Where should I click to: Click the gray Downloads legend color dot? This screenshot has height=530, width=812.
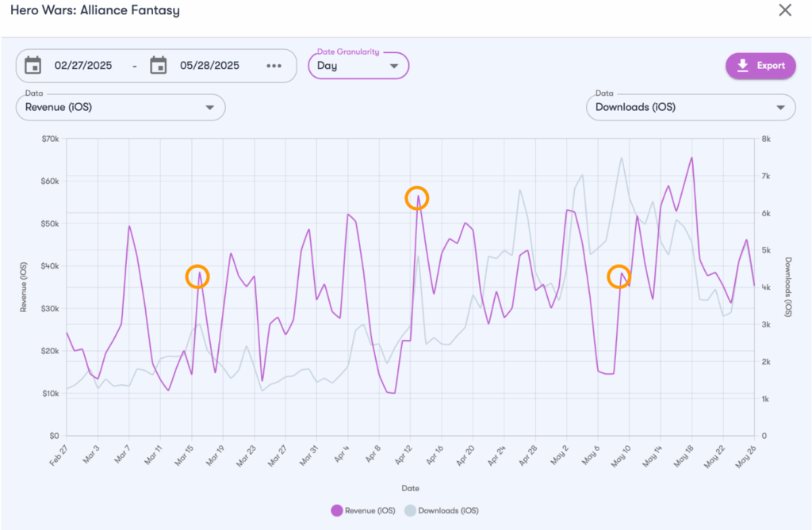(410, 510)
